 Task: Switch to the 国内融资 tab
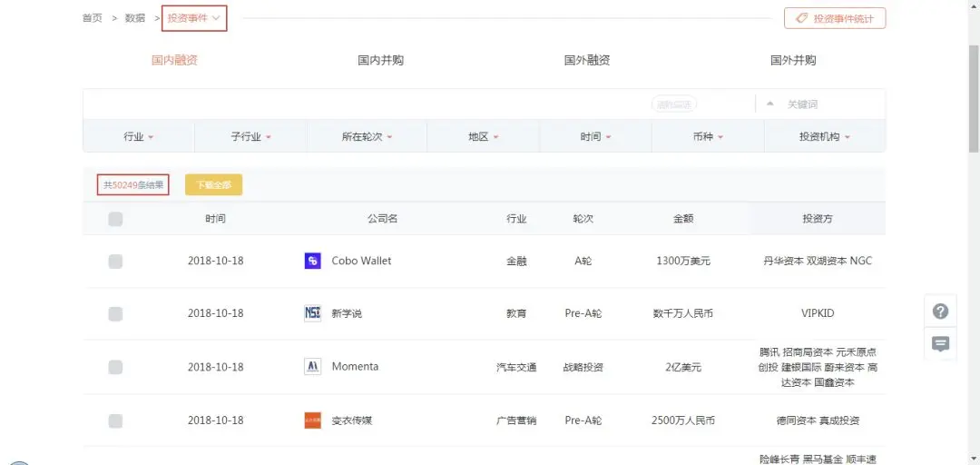tap(174, 61)
